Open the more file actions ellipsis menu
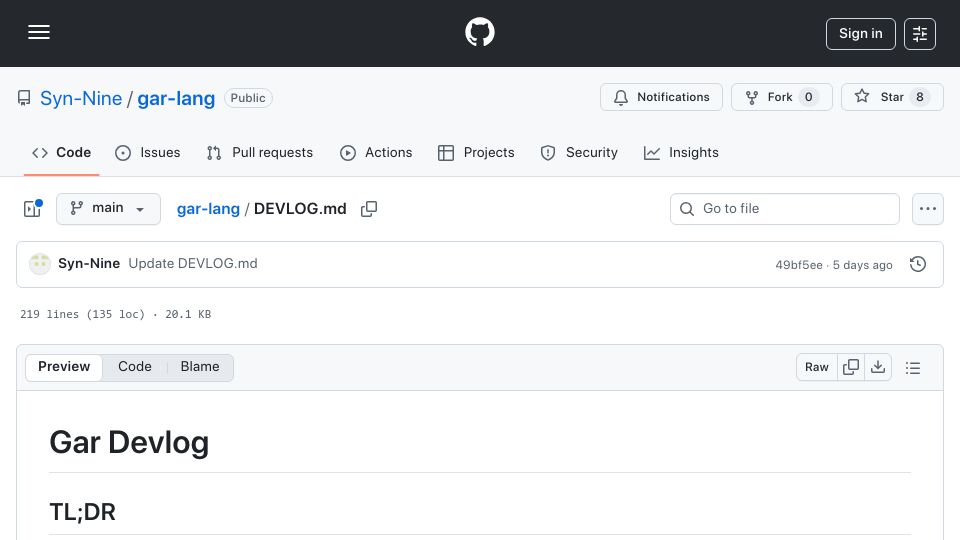Screen dimensions: 960x540 pos(928,209)
